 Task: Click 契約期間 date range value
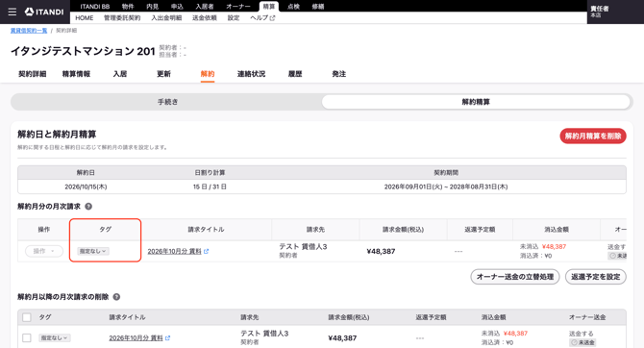tap(446, 186)
